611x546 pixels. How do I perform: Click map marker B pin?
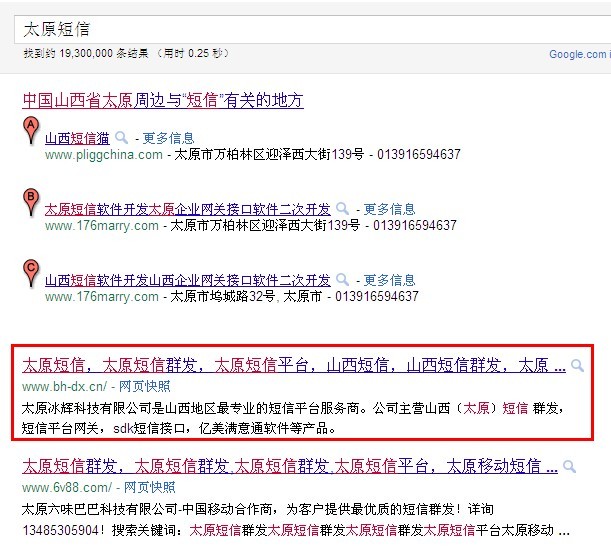(x=31, y=201)
